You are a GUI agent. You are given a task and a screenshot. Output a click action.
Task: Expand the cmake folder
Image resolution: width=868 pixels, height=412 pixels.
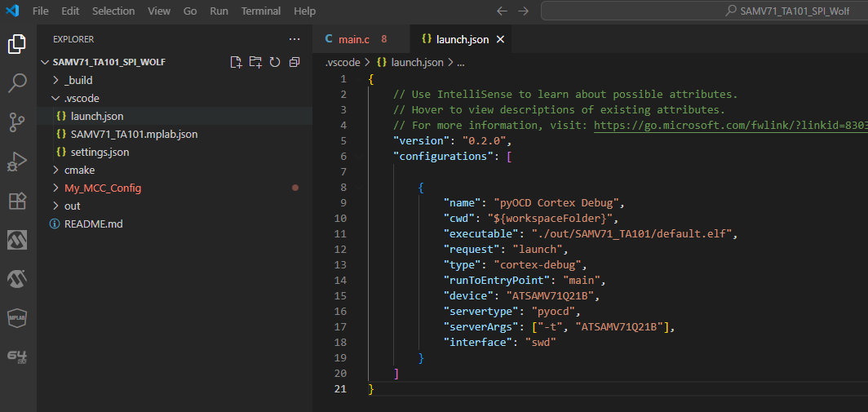[79, 170]
